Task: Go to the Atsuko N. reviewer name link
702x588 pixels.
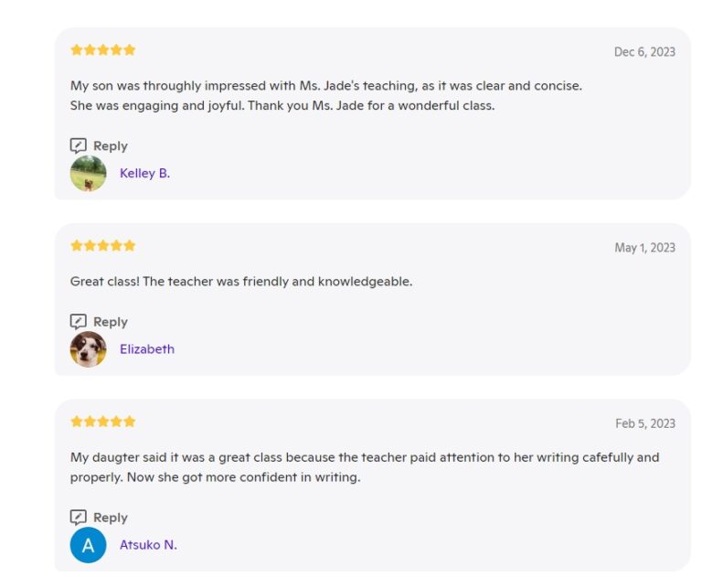Action: 148,545
